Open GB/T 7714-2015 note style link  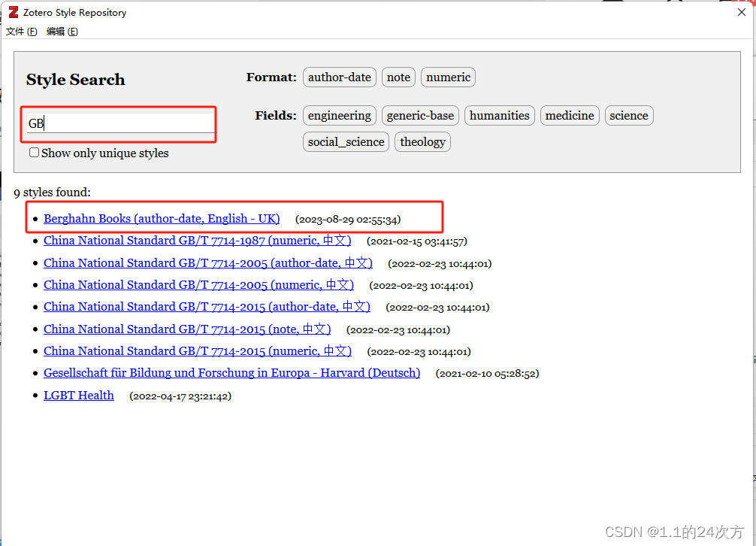187,329
